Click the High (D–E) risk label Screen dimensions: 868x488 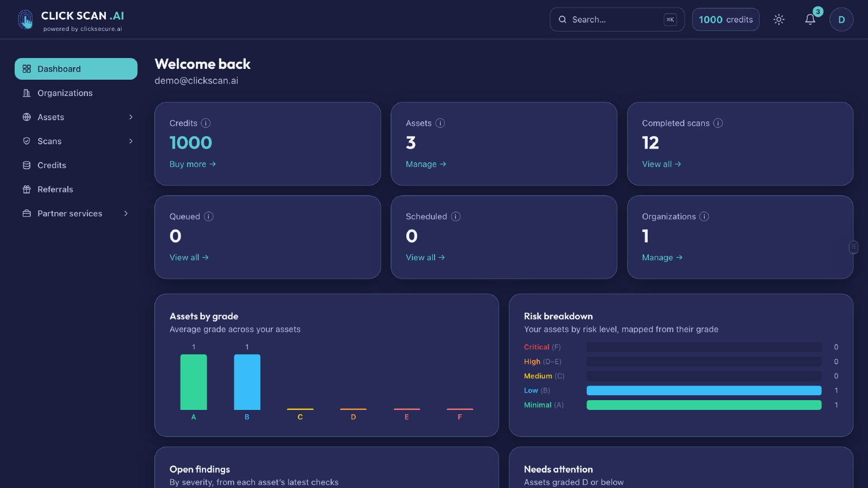(542, 362)
